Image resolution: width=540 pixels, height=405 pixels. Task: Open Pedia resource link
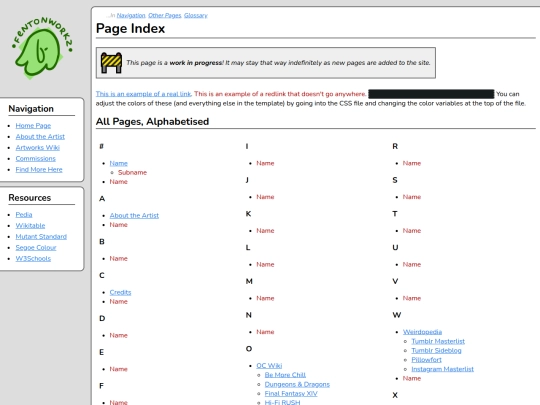[24, 215]
